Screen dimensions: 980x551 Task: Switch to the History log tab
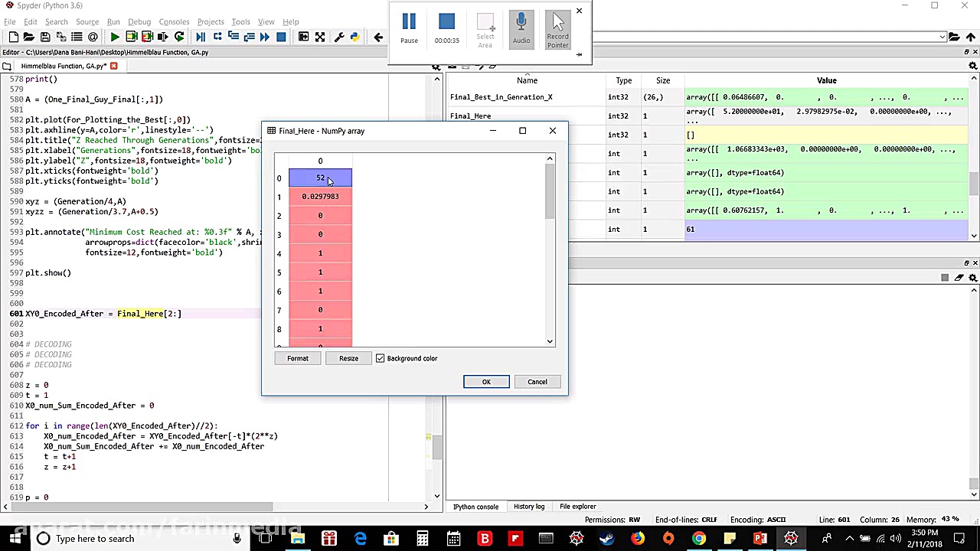coord(528,507)
